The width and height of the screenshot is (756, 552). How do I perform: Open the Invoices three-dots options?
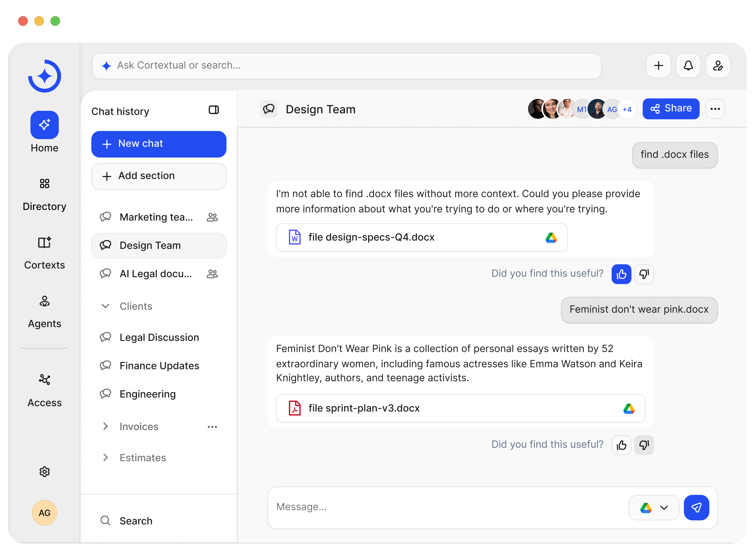click(212, 427)
